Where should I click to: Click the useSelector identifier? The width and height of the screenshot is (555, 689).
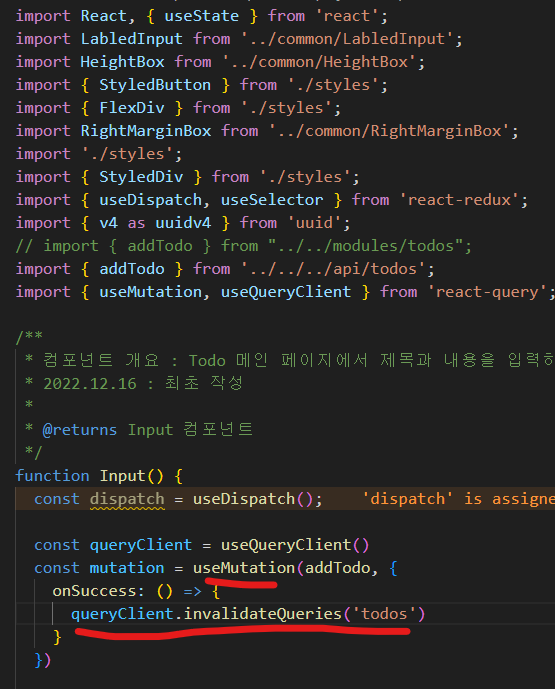pyautogui.click(x=272, y=200)
